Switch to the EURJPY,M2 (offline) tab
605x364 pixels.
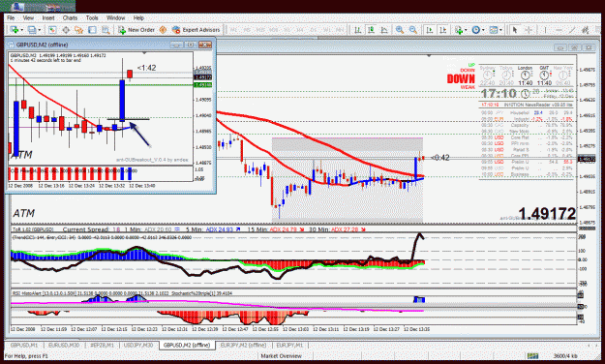pos(243,345)
